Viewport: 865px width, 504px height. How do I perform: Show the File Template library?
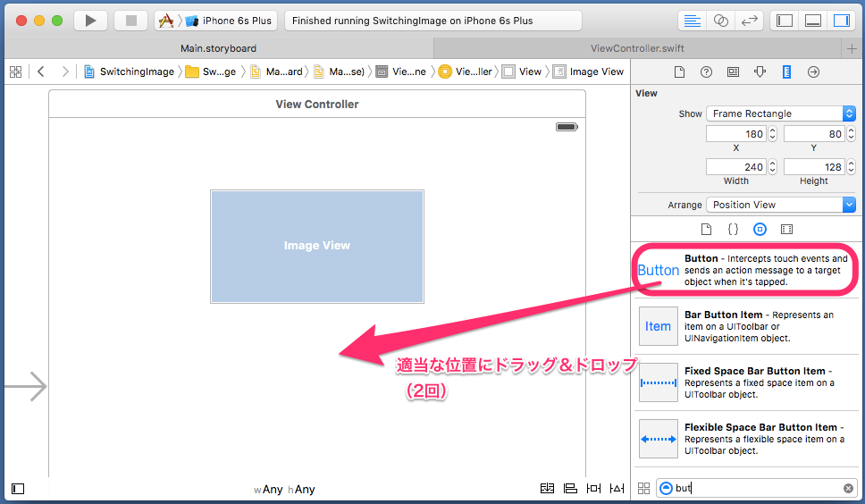point(706,230)
